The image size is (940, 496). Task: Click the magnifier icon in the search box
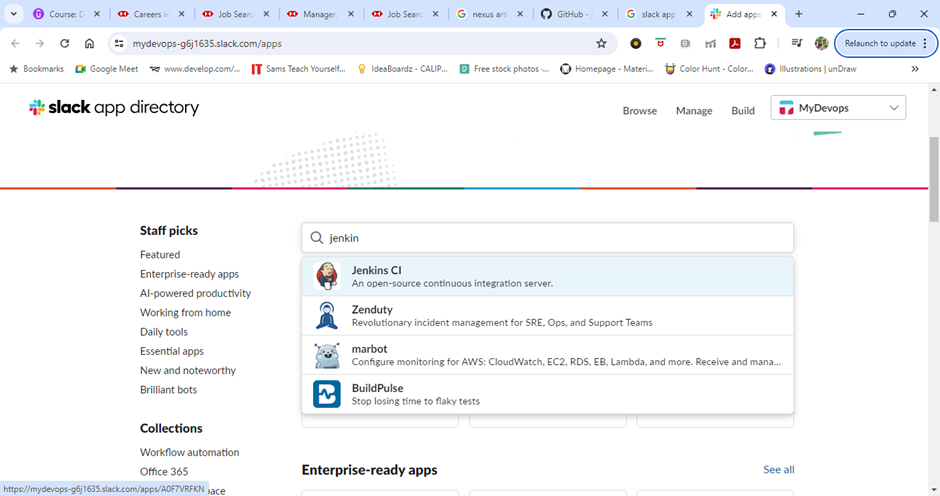click(317, 238)
